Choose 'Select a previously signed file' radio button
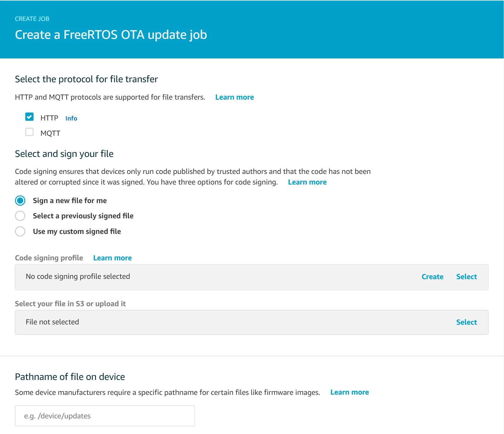 click(x=20, y=216)
